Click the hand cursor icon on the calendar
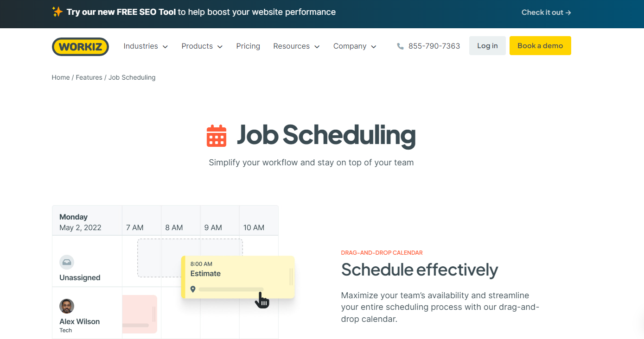This screenshot has height=339, width=644. (x=262, y=301)
